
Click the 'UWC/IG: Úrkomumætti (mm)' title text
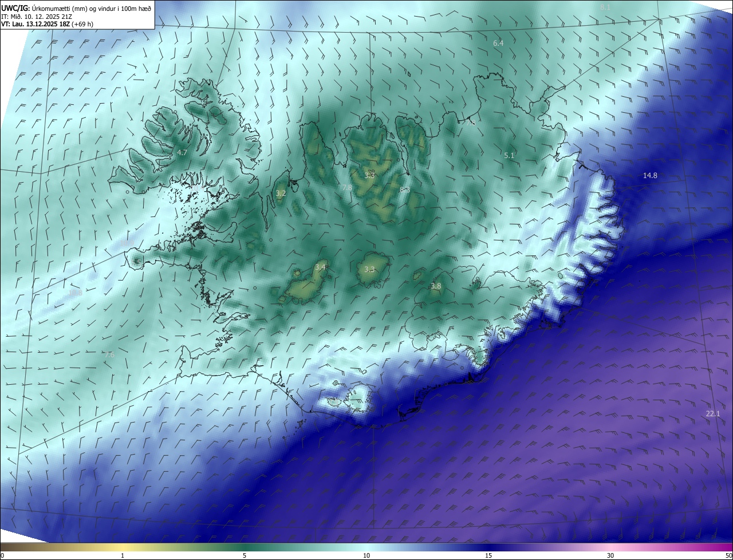tap(44, 8)
